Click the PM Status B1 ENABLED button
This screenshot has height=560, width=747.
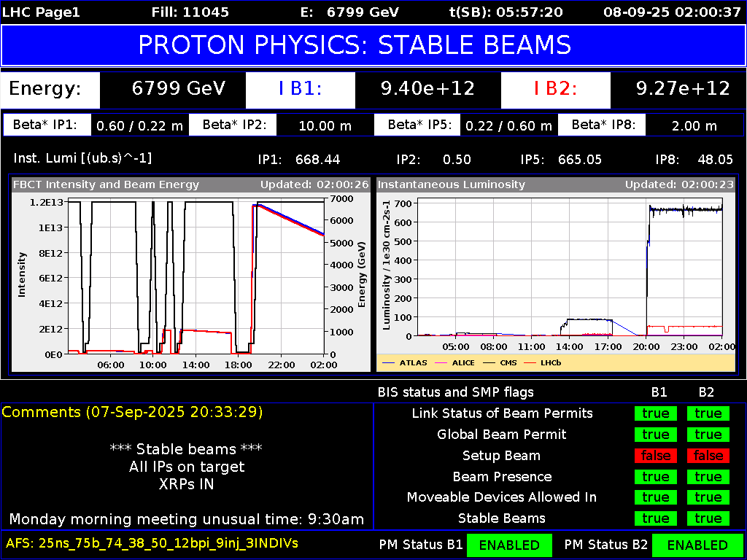[509, 545]
